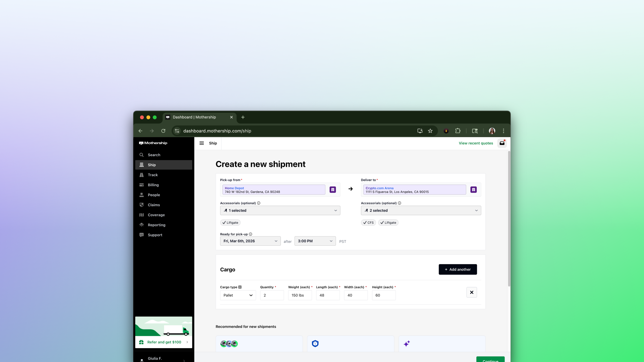Click the Weight (each) input field
This screenshot has height=362, width=644.
click(300, 295)
